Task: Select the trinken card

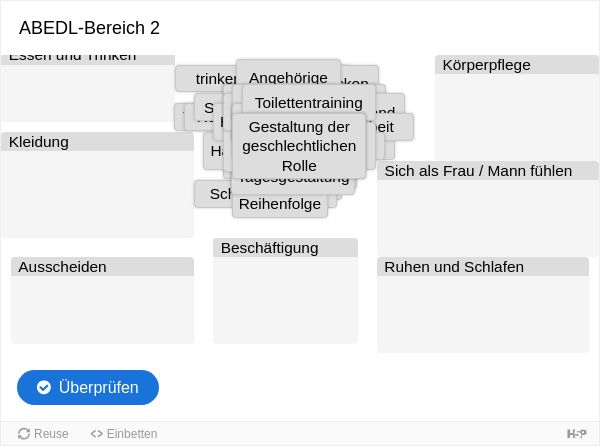Action: click(x=206, y=78)
